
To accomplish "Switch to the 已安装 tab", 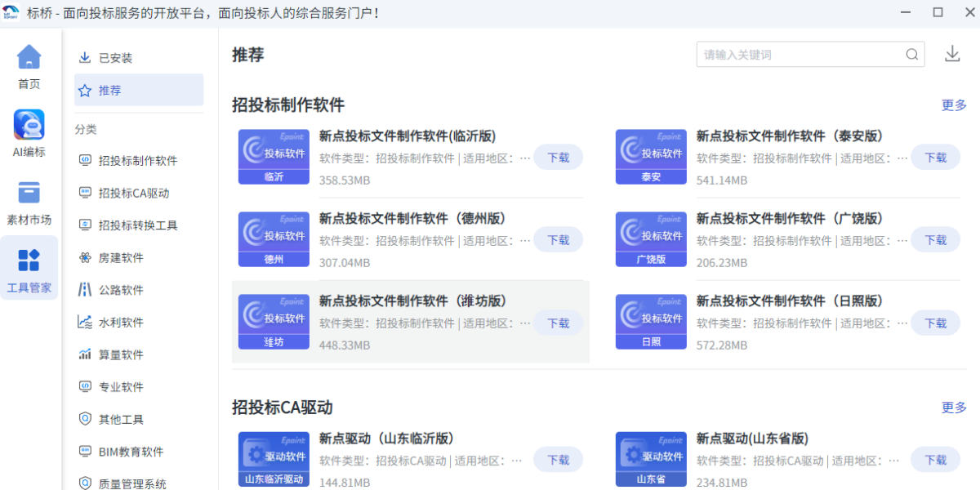I will click(x=109, y=57).
